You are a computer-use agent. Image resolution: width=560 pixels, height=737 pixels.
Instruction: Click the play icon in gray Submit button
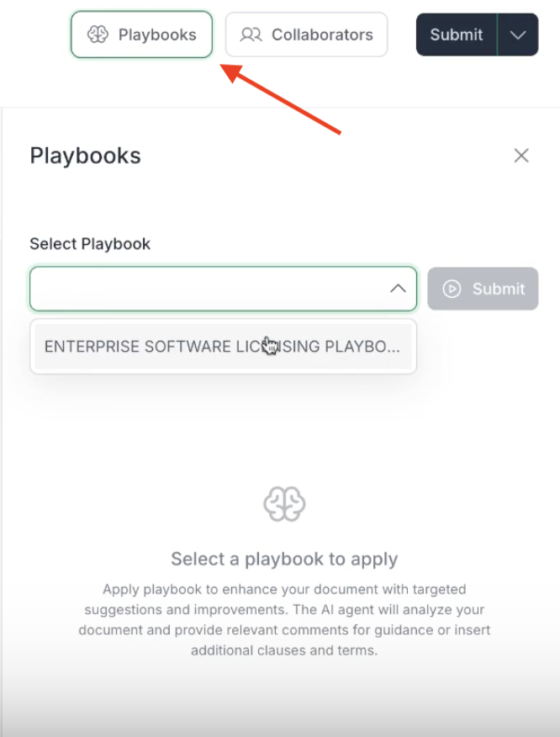[452, 289]
